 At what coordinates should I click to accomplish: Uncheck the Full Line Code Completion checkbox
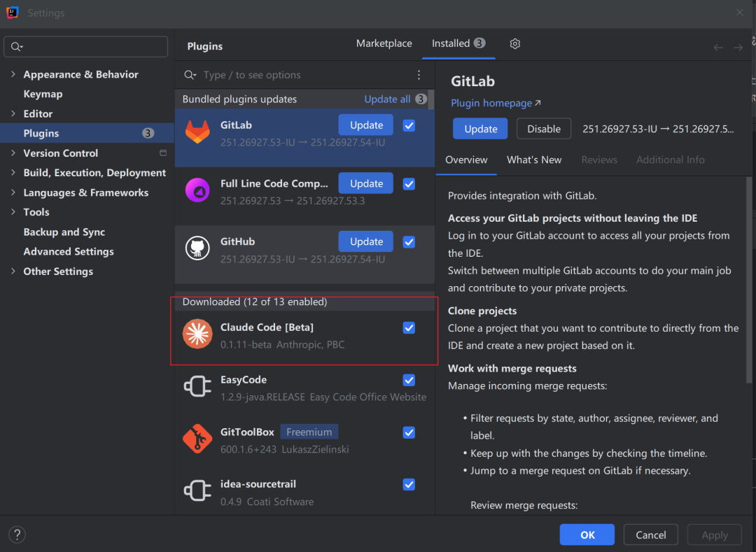[x=409, y=184]
